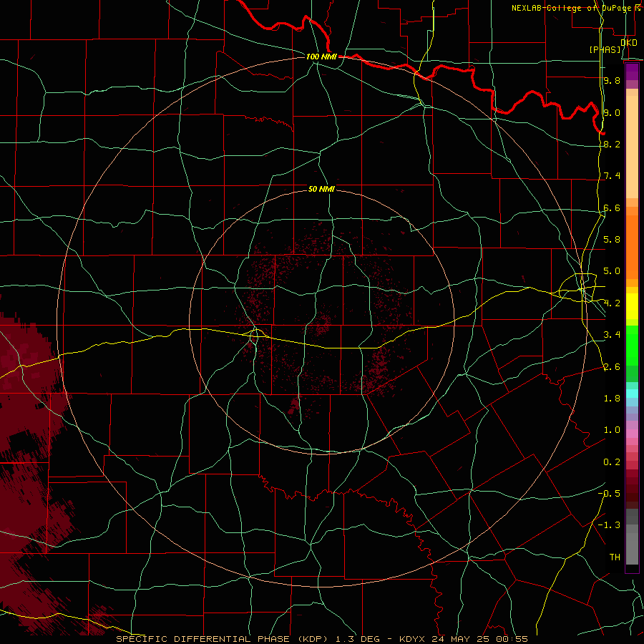Click the bright green segment of the color bar
This screenshot has width=644, height=644.
click(632, 345)
